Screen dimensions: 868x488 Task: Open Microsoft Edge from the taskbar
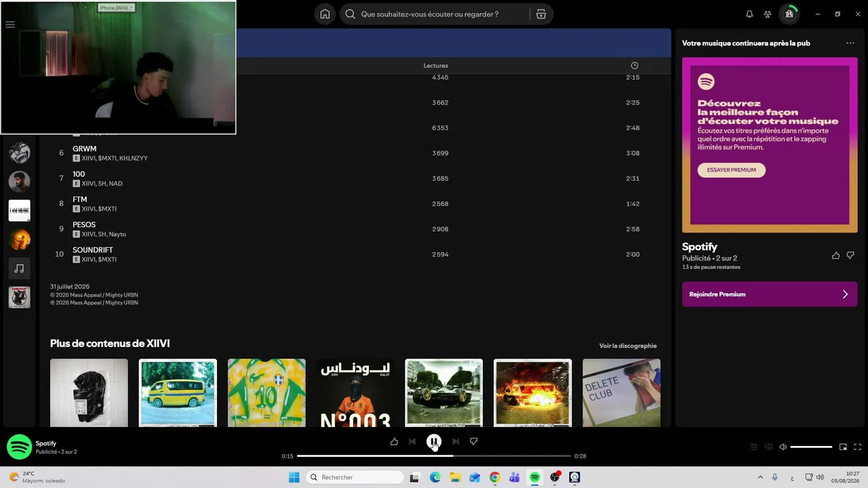coord(435,477)
